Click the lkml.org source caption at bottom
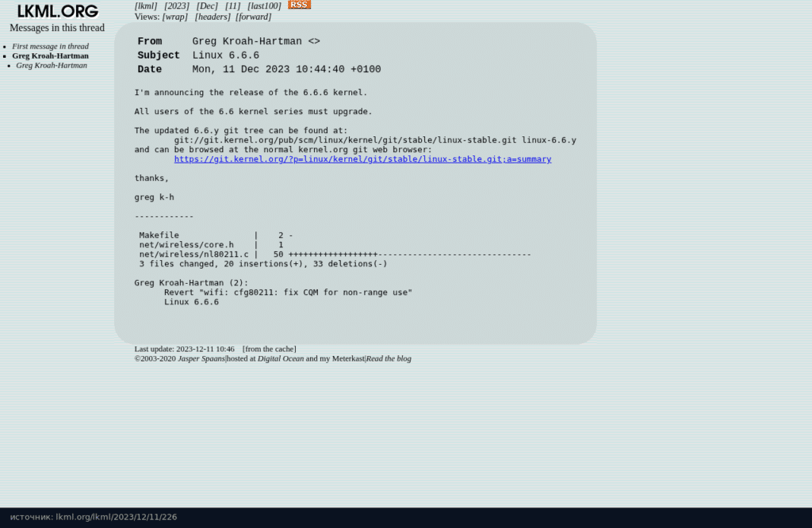This screenshot has height=528, width=812. [94, 517]
